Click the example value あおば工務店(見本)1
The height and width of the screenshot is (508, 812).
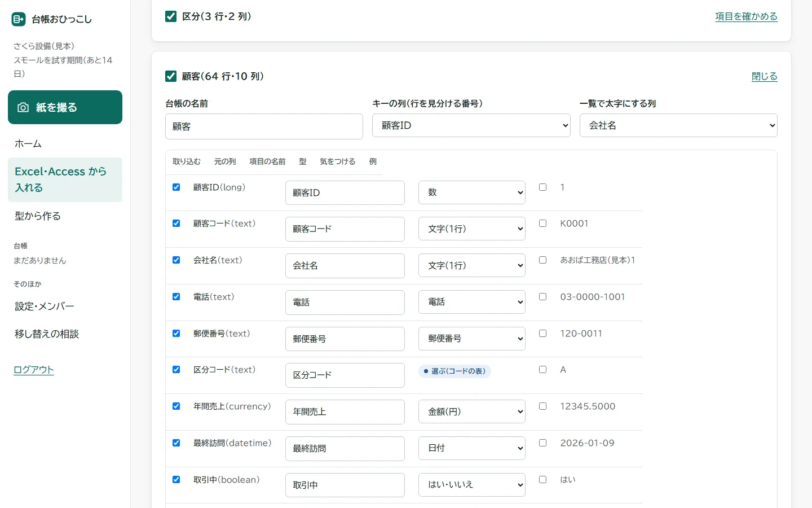click(x=598, y=260)
